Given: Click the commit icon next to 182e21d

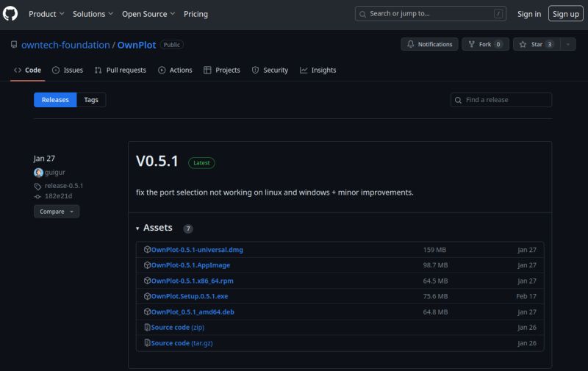Looking at the screenshot, I should [x=37, y=196].
